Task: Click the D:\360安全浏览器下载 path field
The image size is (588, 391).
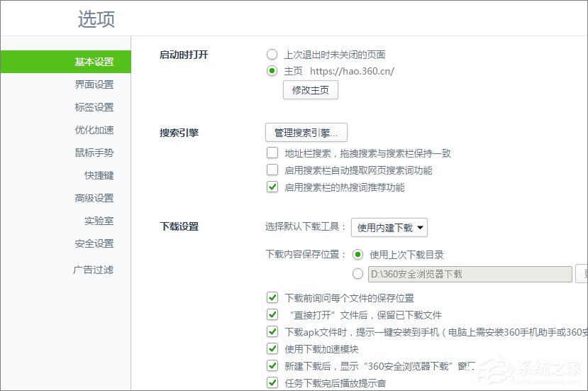Action: pyautogui.click(x=470, y=274)
